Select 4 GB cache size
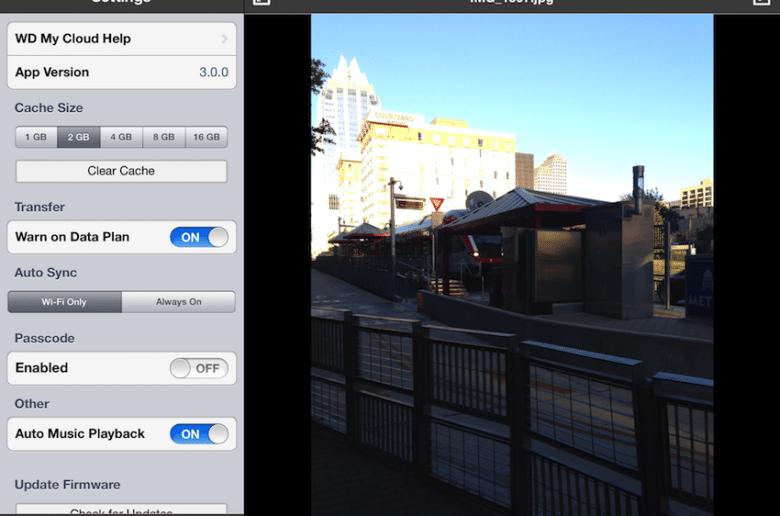Image resolution: width=780 pixels, height=516 pixels. click(121, 137)
